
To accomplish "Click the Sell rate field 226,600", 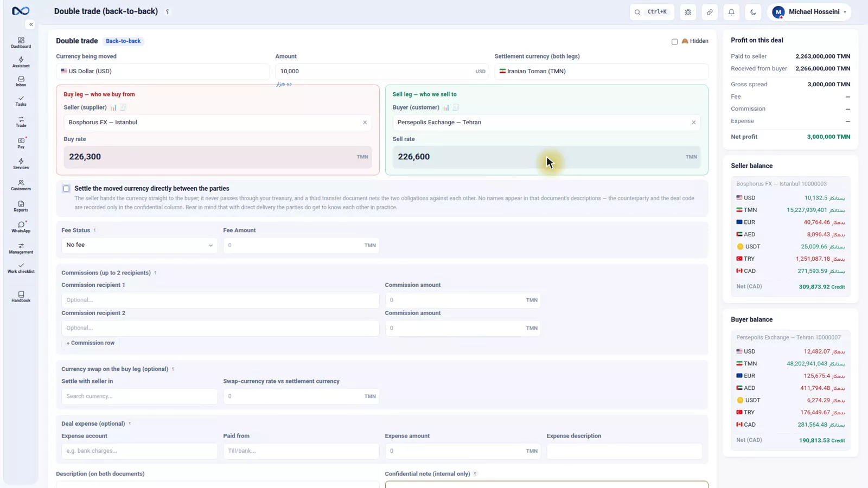I will click(546, 157).
